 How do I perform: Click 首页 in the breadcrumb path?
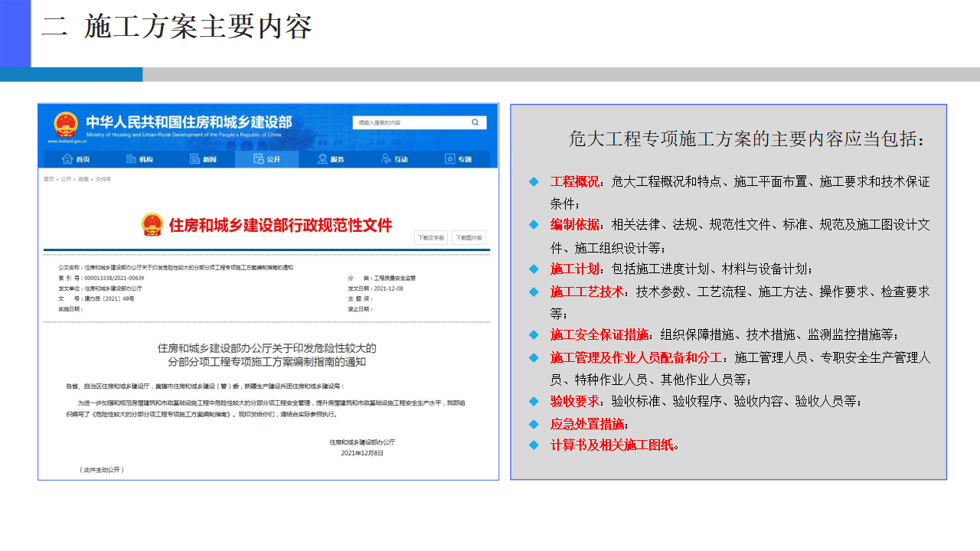click(x=49, y=179)
